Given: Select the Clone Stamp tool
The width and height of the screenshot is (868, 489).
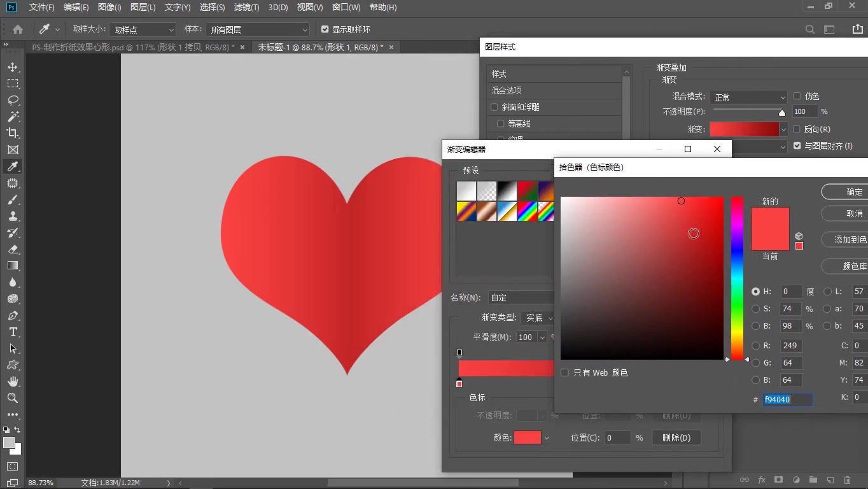Looking at the screenshot, I should click(13, 216).
